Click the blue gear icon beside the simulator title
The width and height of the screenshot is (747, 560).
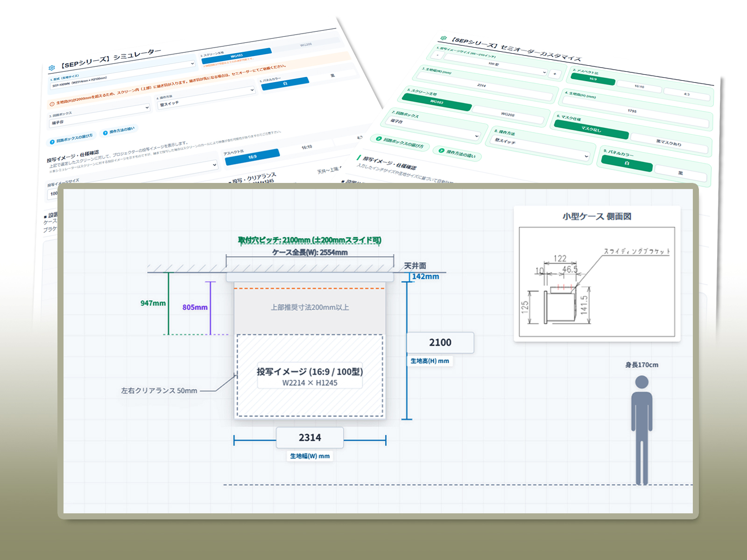coord(52,68)
